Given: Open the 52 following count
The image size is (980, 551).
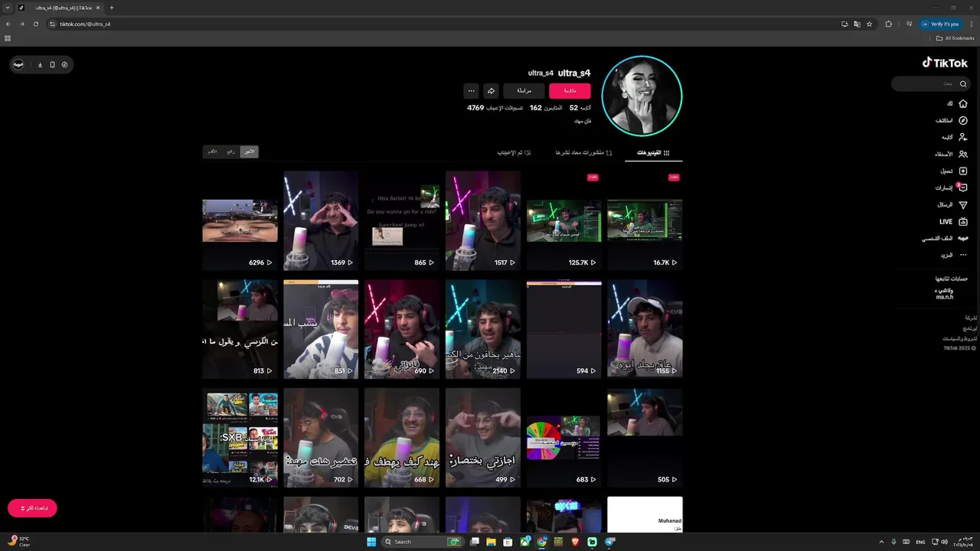Looking at the screenshot, I should (580, 108).
